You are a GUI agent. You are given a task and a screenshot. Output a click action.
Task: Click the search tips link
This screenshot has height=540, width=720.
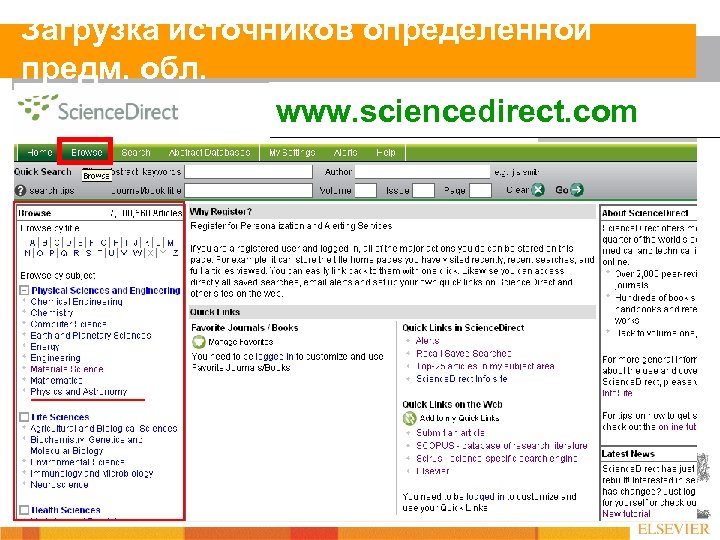51,190
